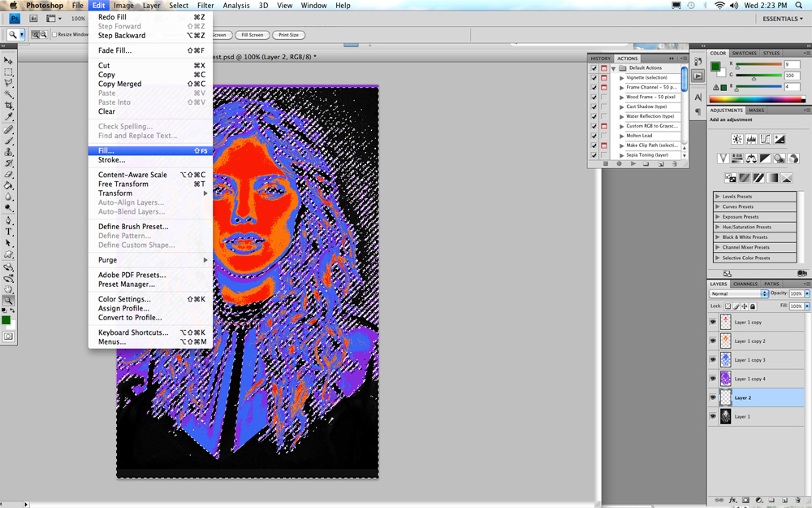Select the Polygonal Lasso tool

tap(8, 83)
